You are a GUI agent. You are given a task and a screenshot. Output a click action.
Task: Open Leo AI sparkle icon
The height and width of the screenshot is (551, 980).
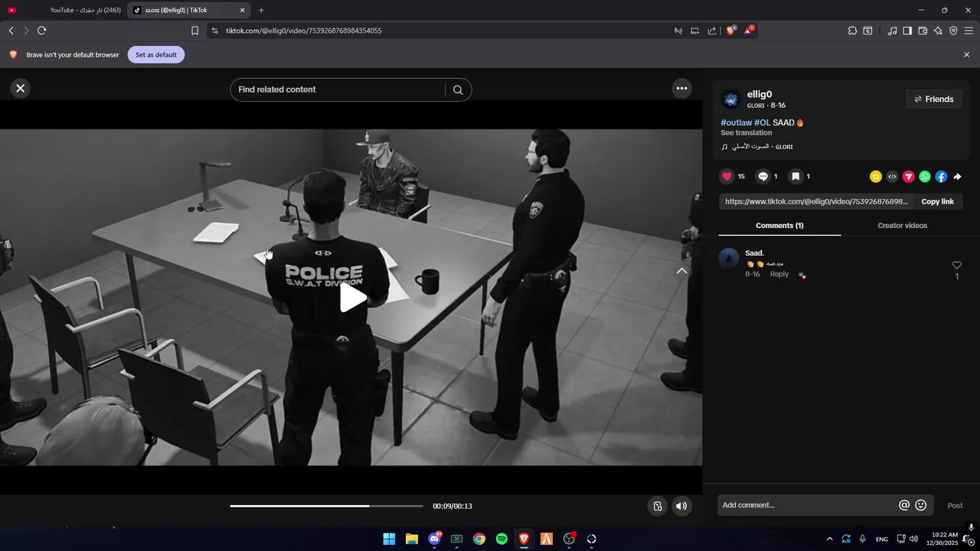(938, 31)
